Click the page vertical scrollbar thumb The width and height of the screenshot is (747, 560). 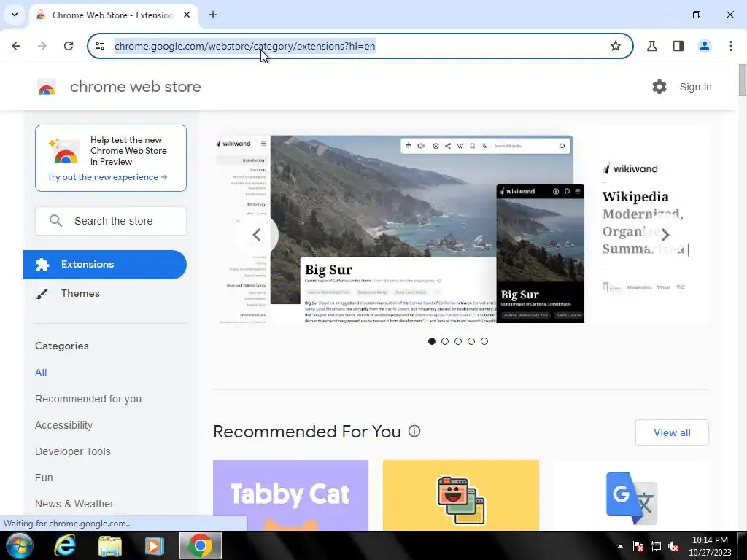coord(742,79)
